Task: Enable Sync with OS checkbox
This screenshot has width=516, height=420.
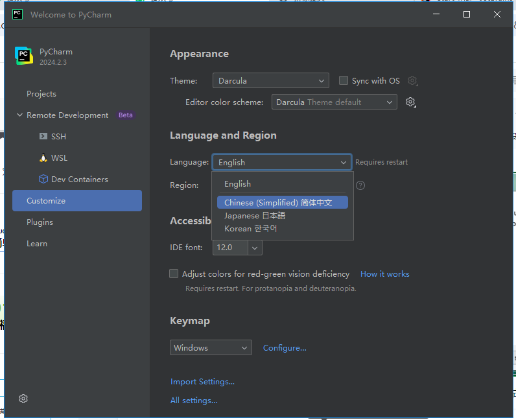Action: point(343,80)
